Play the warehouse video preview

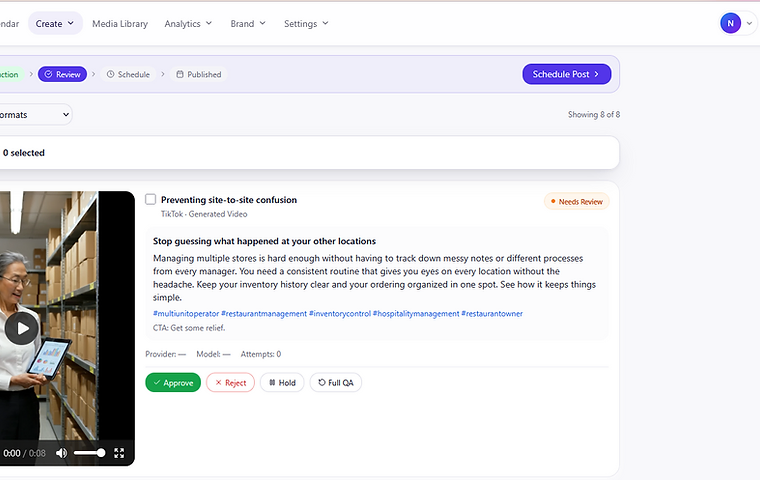[22, 328]
